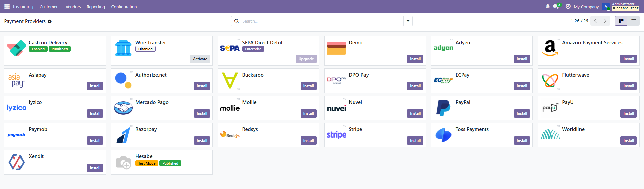Open the My Company switcher

[x=586, y=7]
